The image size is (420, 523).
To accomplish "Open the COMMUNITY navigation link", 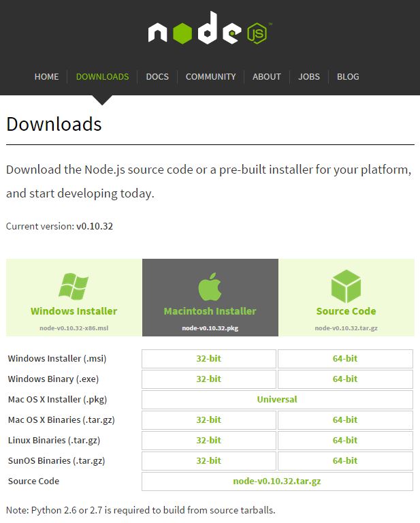I will coord(210,77).
